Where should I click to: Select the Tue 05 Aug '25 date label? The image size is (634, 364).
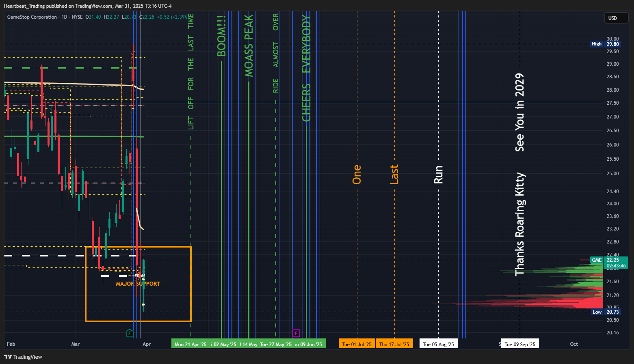tap(438, 344)
